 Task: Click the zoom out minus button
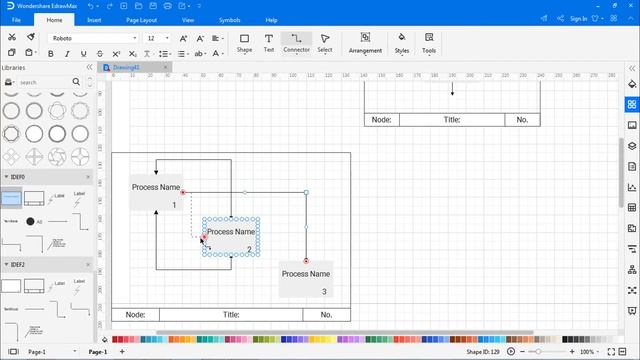(x=522, y=351)
